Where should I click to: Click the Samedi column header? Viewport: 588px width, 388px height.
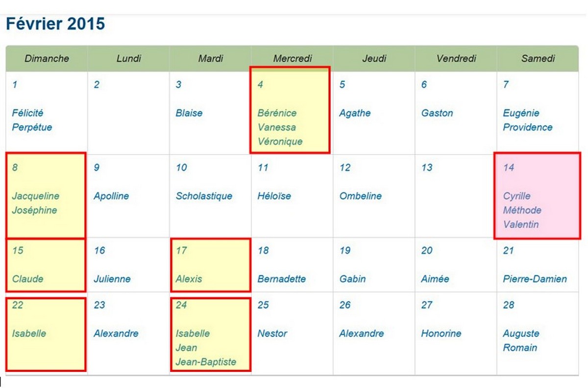click(538, 58)
